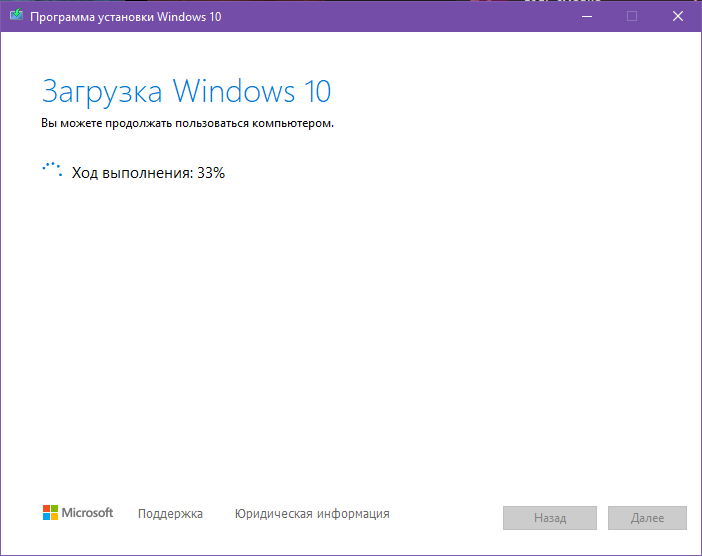Click the Microsoft logo
702x556 pixels.
click(x=78, y=513)
